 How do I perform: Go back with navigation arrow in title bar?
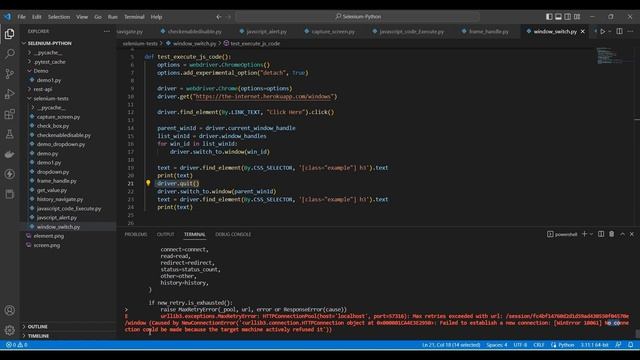tap(218, 17)
